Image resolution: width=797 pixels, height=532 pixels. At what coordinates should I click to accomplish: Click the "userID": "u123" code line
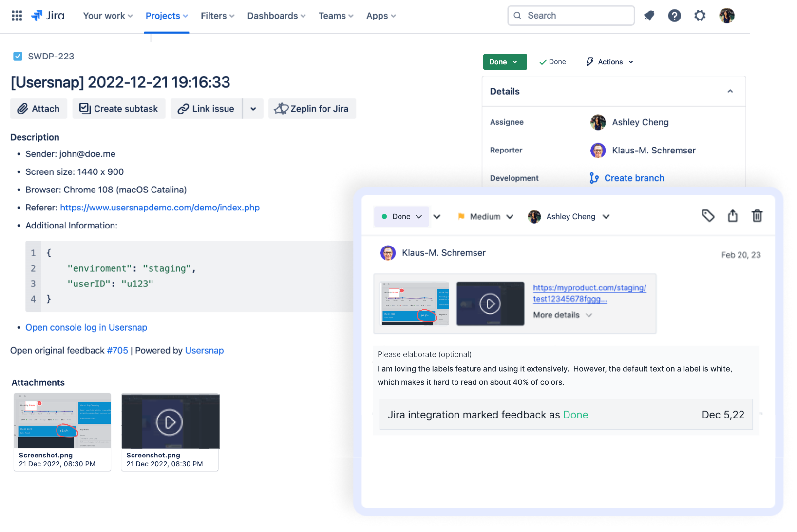click(110, 284)
